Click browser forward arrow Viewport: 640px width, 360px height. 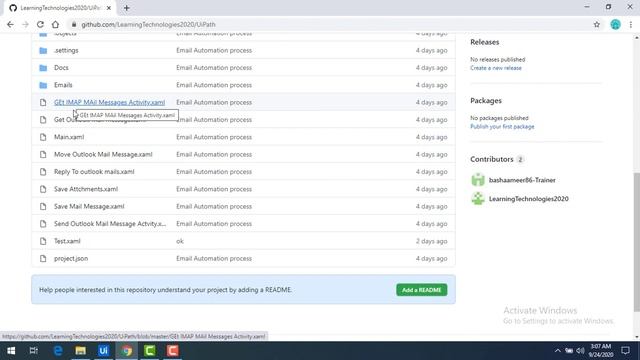pyautogui.click(x=25, y=24)
